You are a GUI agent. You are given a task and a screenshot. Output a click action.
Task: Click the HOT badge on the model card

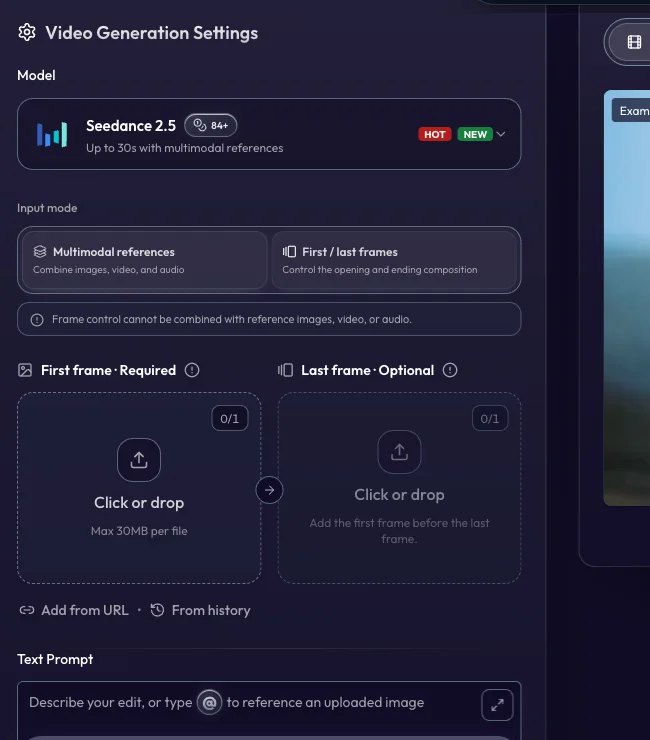pyautogui.click(x=434, y=135)
